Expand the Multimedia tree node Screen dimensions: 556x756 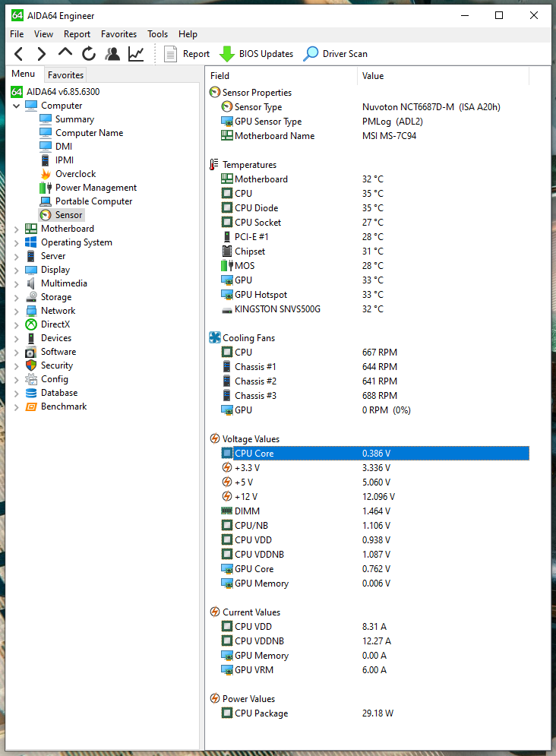17,284
